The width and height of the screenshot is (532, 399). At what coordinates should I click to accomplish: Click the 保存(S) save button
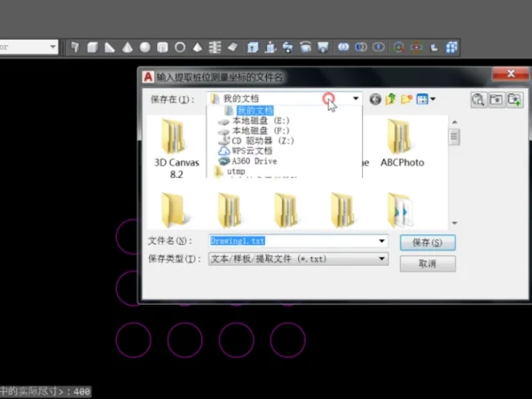click(427, 243)
